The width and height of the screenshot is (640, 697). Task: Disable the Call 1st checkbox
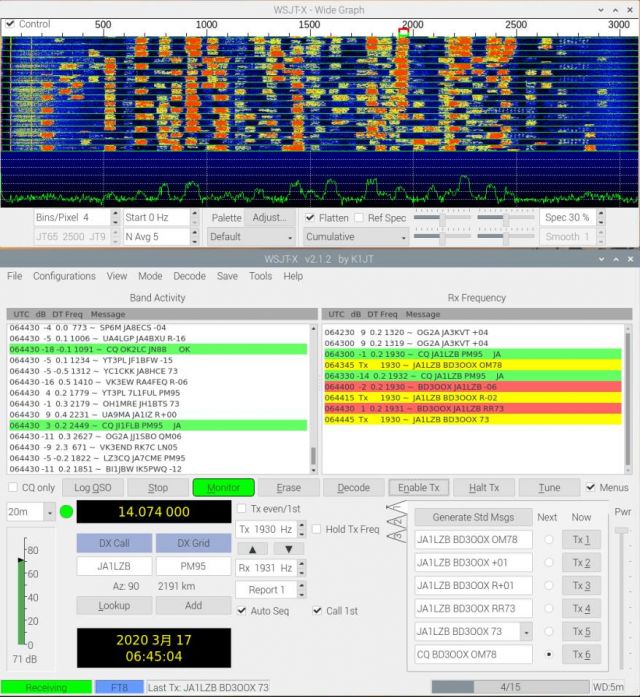317,611
